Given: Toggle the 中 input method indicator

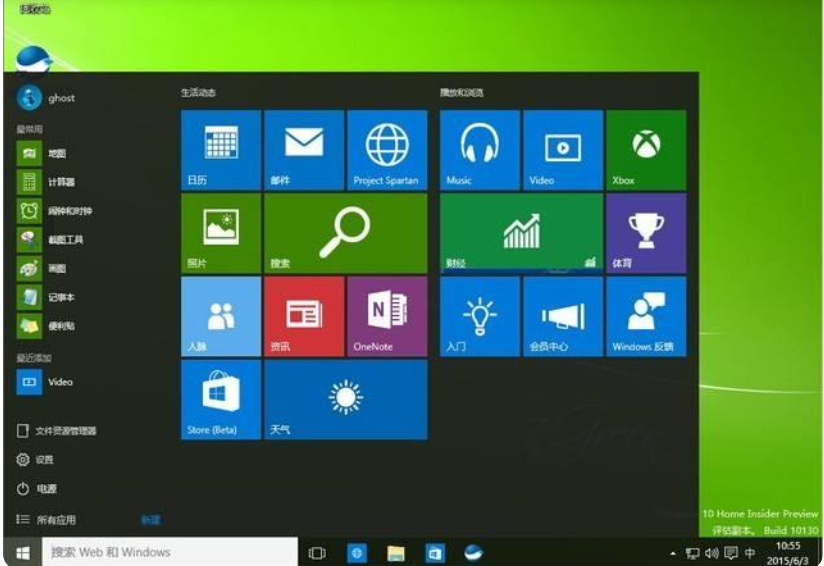Looking at the screenshot, I should point(750,553).
